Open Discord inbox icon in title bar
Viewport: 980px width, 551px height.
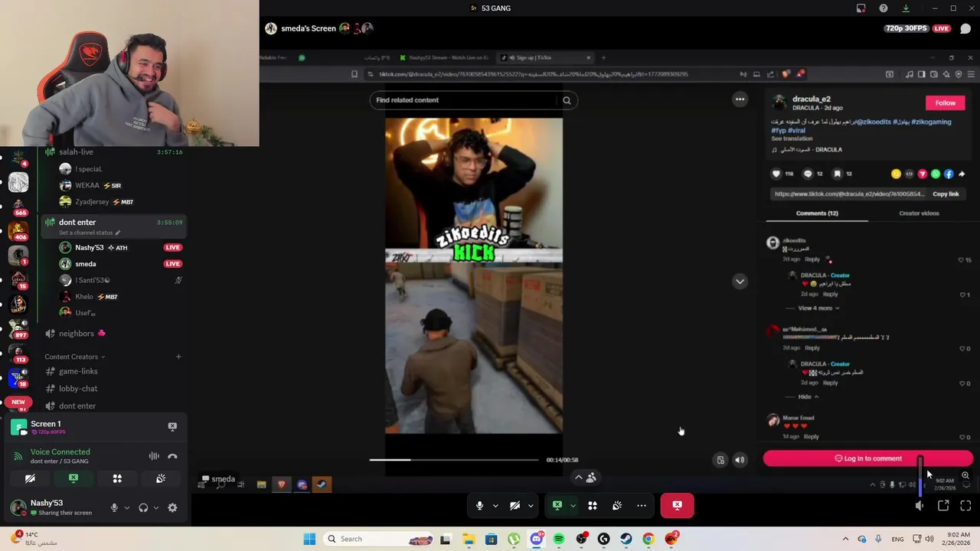[861, 8]
